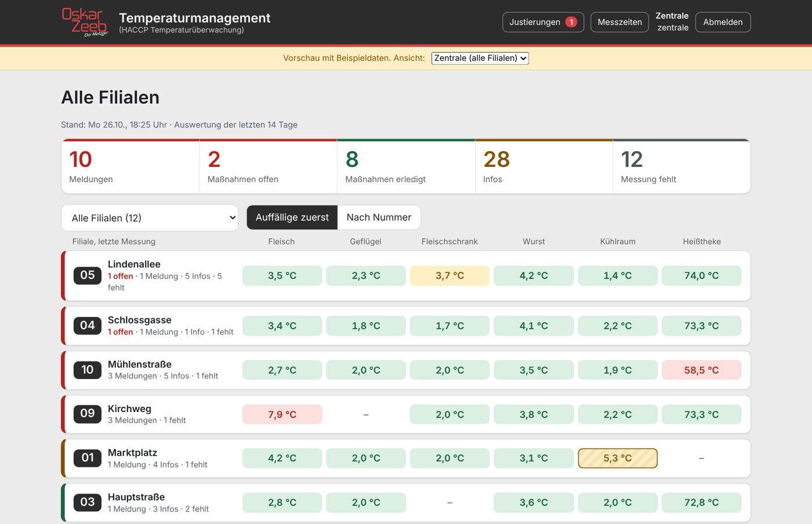The height and width of the screenshot is (524, 812).
Task: Open the Lindenallee branch name
Action: (x=134, y=264)
